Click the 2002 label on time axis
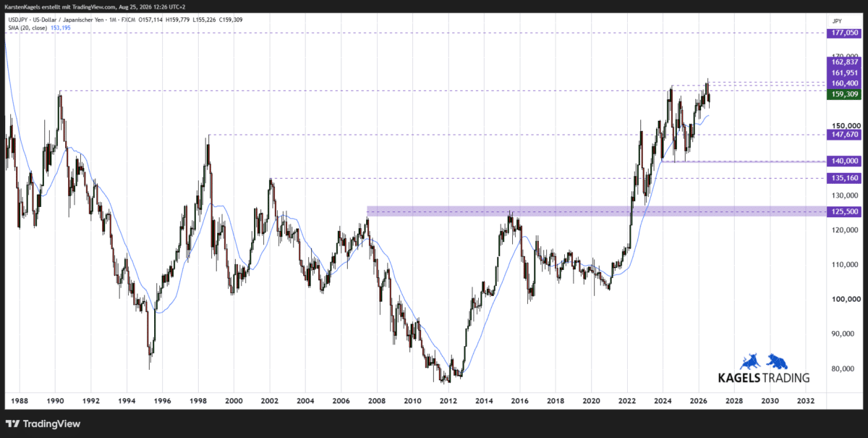Screen dimensions: 868x438 click(270, 400)
